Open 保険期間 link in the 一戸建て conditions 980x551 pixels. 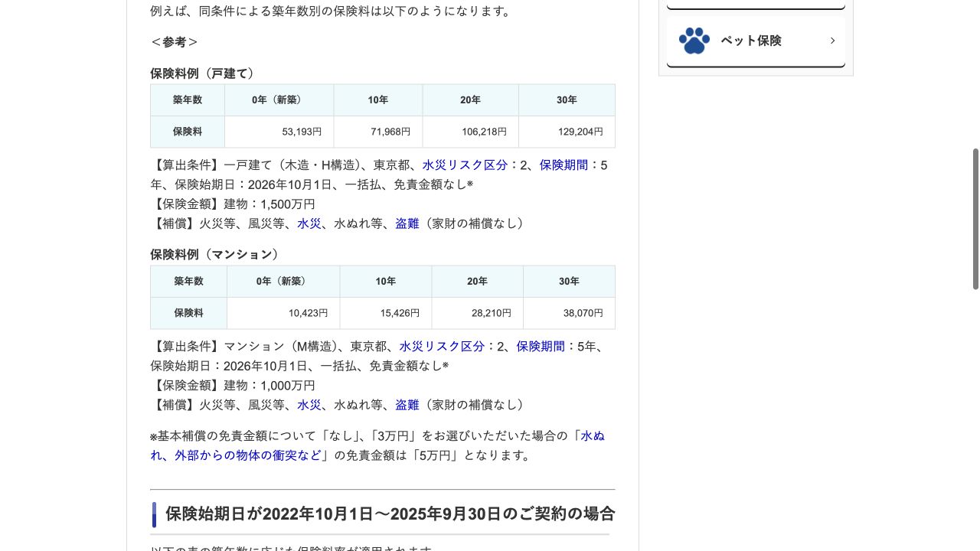click(563, 165)
